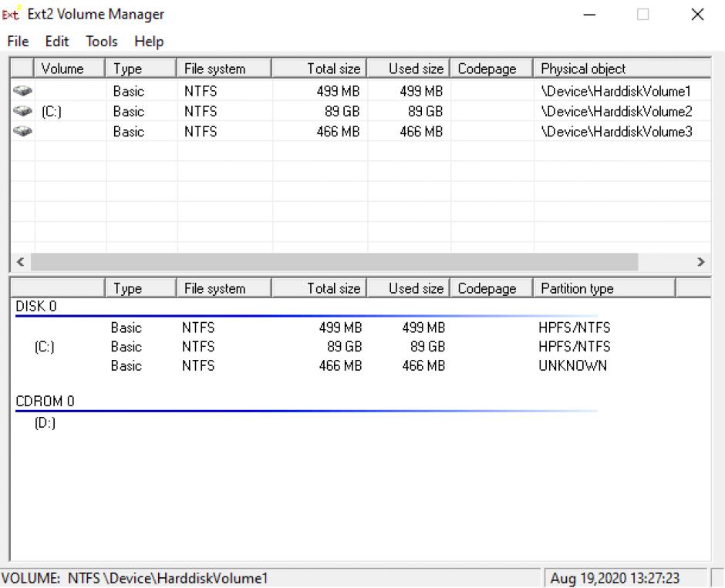Click the File system header in bottom pane

click(224, 289)
